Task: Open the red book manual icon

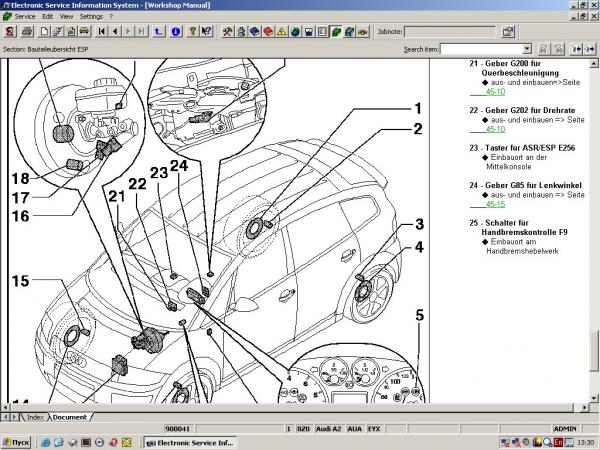Action: tap(268, 31)
